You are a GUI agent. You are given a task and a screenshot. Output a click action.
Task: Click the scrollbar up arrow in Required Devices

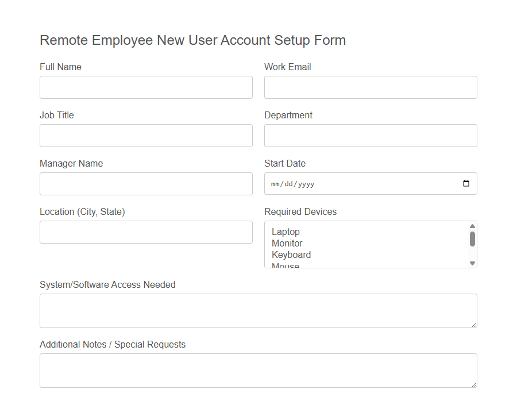click(x=472, y=225)
